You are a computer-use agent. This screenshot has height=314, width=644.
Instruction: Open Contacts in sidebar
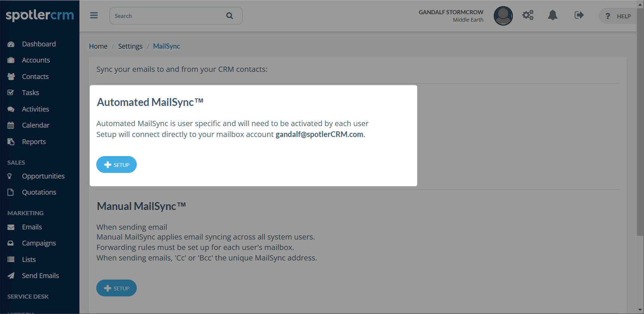[35, 76]
